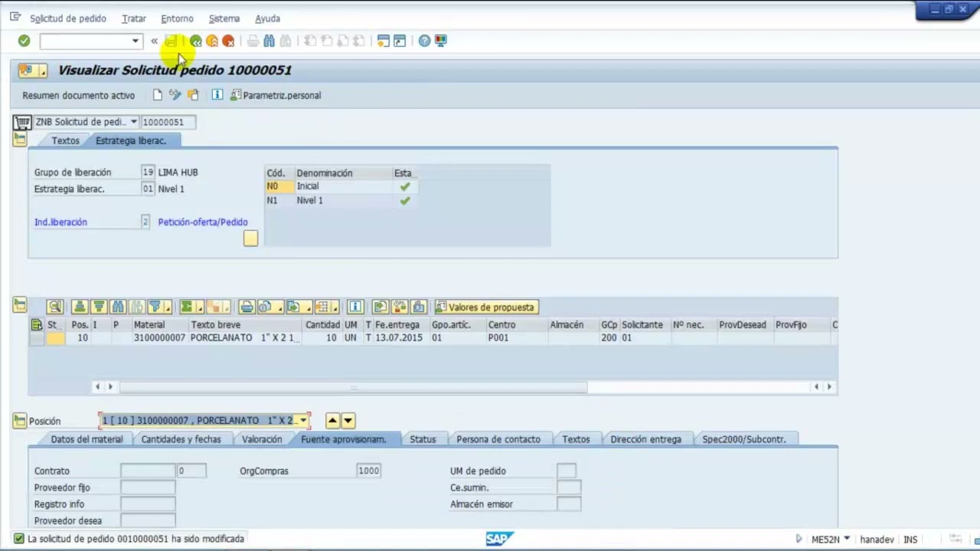Viewport: 980px width, 551px height.
Task: Click the Parametriz.personal button
Action: tap(276, 96)
